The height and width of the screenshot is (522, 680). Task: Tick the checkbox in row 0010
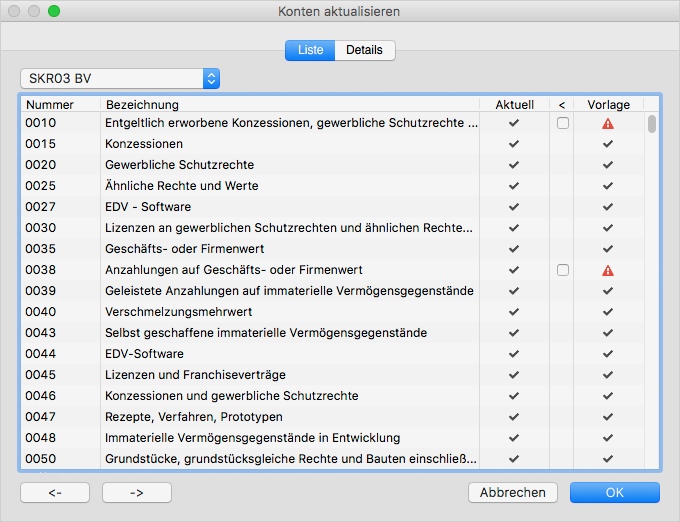click(563, 123)
